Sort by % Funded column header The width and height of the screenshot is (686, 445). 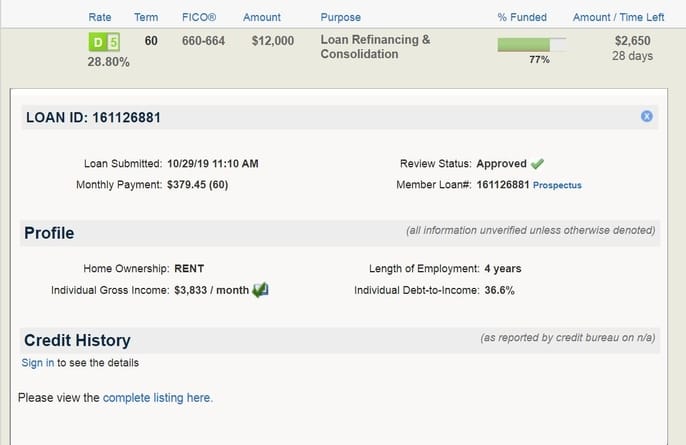(522, 17)
